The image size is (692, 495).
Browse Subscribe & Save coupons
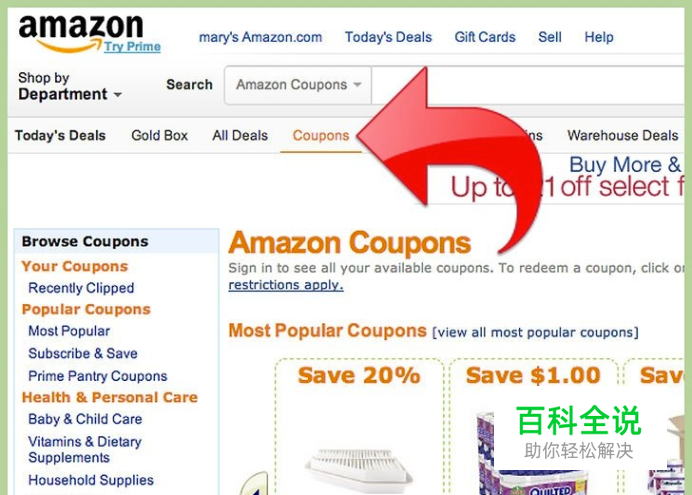click(x=83, y=353)
